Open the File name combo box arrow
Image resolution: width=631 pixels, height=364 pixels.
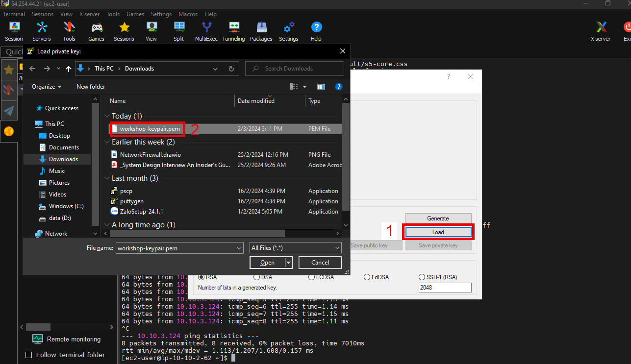[239, 248]
